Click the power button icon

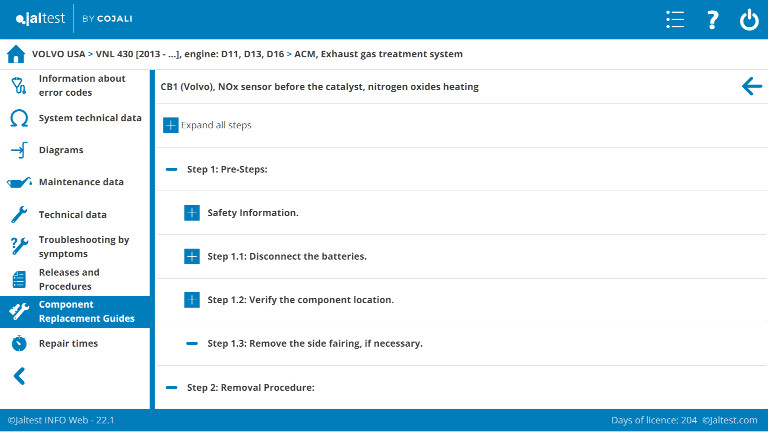coord(749,20)
